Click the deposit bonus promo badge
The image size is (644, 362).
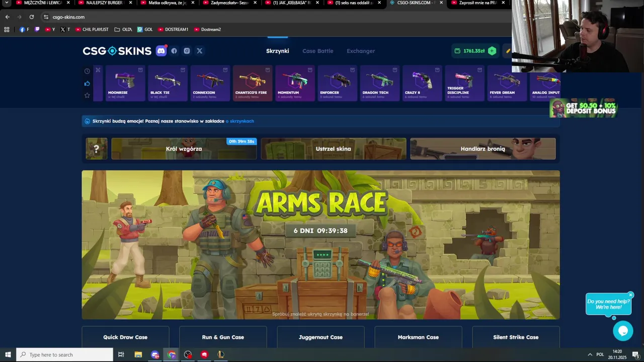coord(583,108)
